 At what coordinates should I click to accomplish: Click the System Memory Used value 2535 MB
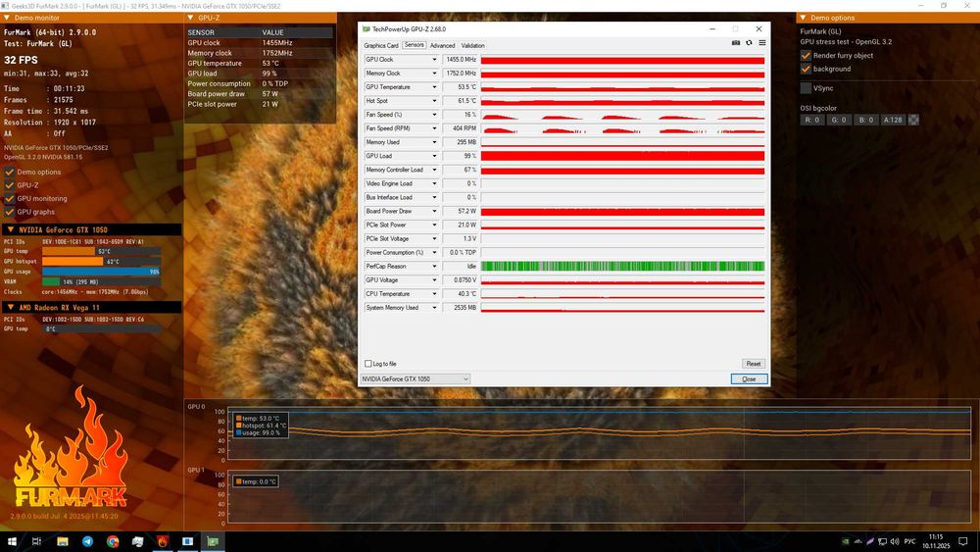461,308
